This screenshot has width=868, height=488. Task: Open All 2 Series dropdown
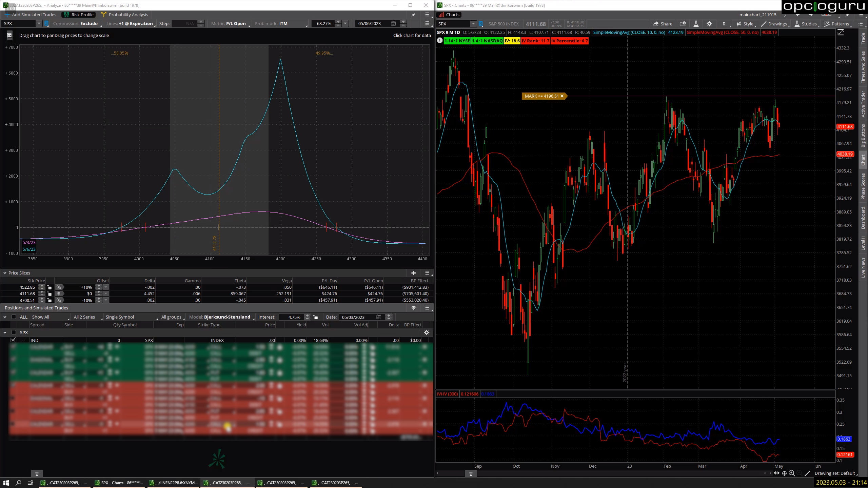[x=87, y=317]
